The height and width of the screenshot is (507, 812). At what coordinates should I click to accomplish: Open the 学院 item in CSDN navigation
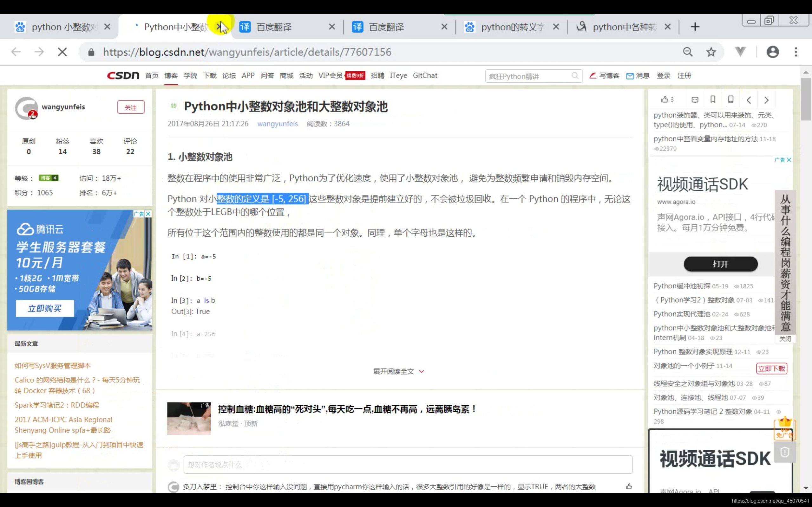pos(190,76)
